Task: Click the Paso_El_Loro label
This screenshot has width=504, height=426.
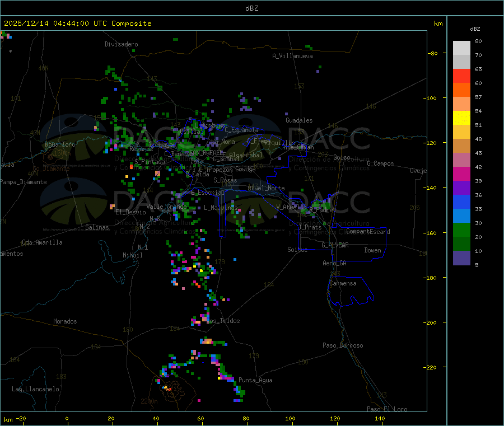Action: click(387, 409)
